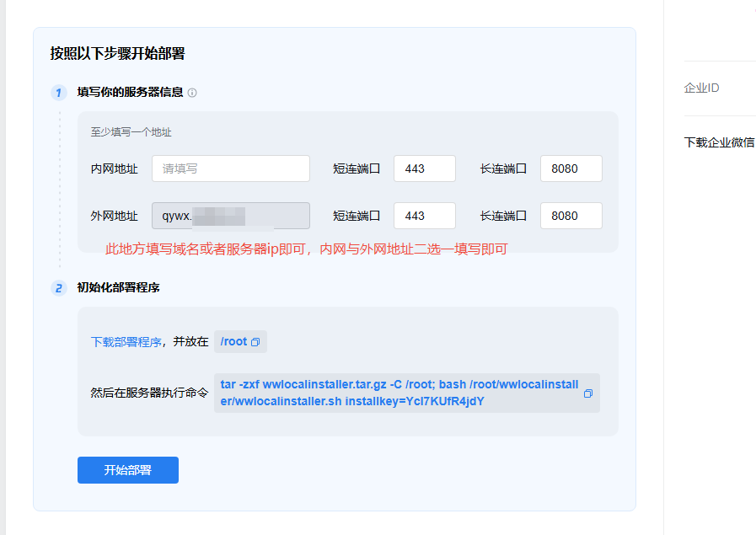The height and width of the screenshot is (535, 756).
Task: Click the step 1 number badge
Action: (59, 93)
